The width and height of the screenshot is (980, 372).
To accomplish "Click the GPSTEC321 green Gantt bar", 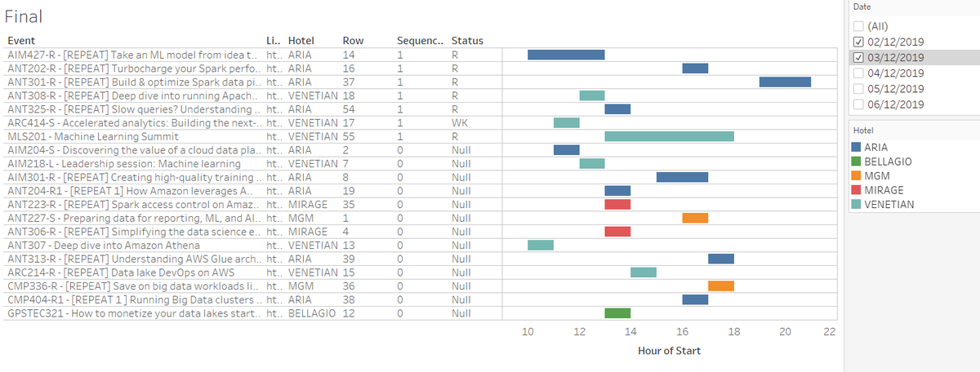I will [617, 313].
